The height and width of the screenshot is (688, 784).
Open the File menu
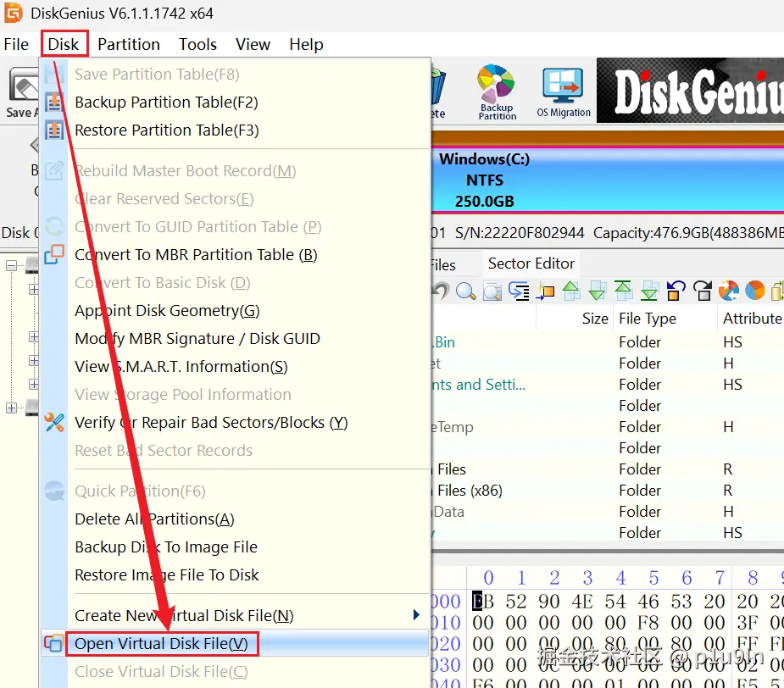pyautogui.click(x=16, y=45)
